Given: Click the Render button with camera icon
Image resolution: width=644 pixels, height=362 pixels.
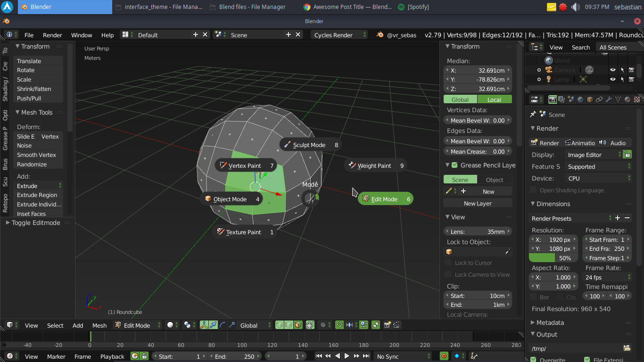Looking at the screenshot, I should (545, 143).
